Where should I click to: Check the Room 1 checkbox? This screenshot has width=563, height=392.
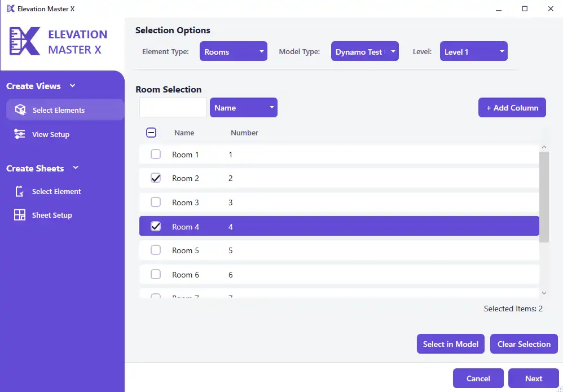[x=156, y=155]
